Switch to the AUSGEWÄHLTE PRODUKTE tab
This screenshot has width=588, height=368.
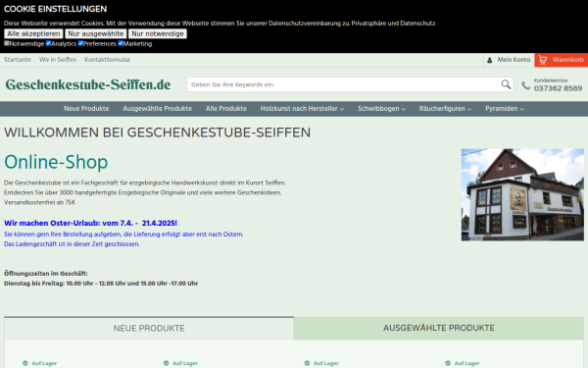[x=438, y=328]
